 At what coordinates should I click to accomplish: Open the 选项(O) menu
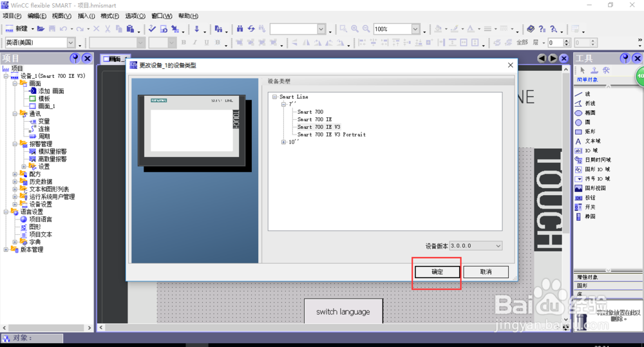tap(135, 16)
